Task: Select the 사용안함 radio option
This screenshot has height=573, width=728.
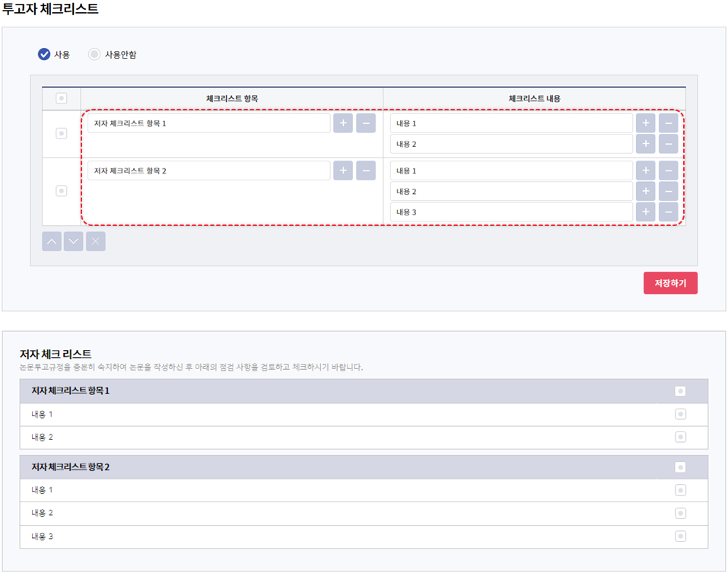Action: pos(94,55)
